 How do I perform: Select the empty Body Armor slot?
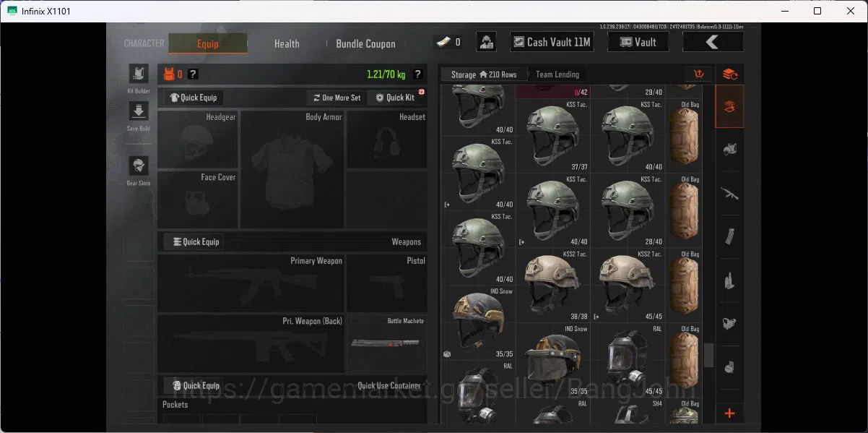[x=292, y=169]
